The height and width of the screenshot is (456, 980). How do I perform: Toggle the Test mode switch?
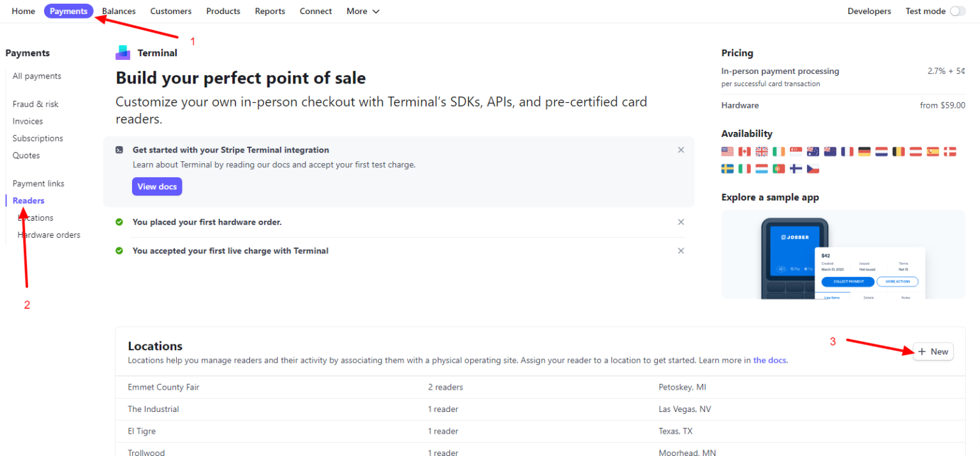pyautogui.click(x=957, y=11)
